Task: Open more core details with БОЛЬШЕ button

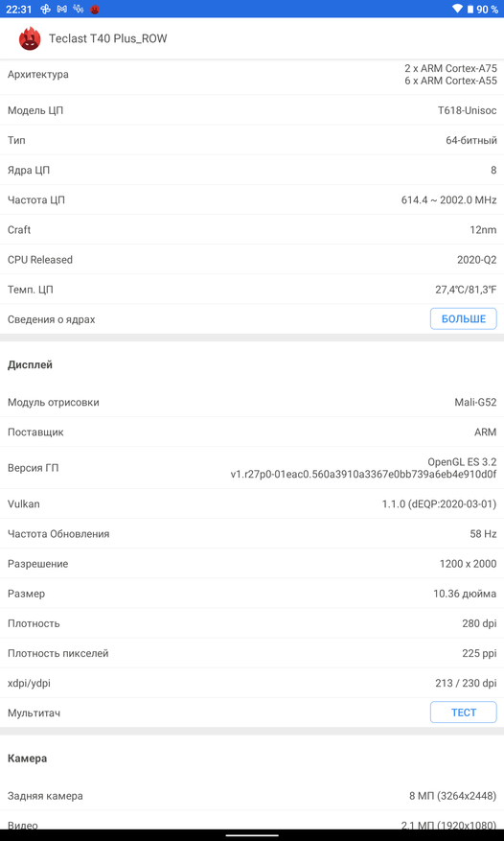Action: tap(463, 319)
